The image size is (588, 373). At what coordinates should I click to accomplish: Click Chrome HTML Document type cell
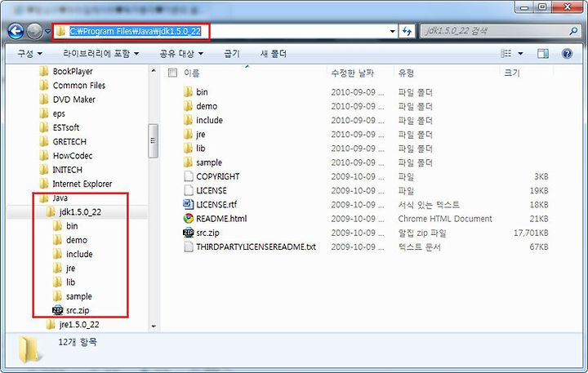click(445, 219)
